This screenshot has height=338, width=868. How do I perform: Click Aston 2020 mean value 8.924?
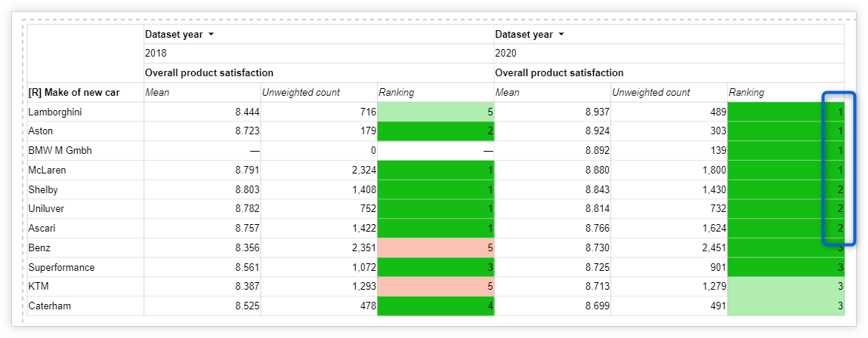pyautogui.click(x=598, y=132)
